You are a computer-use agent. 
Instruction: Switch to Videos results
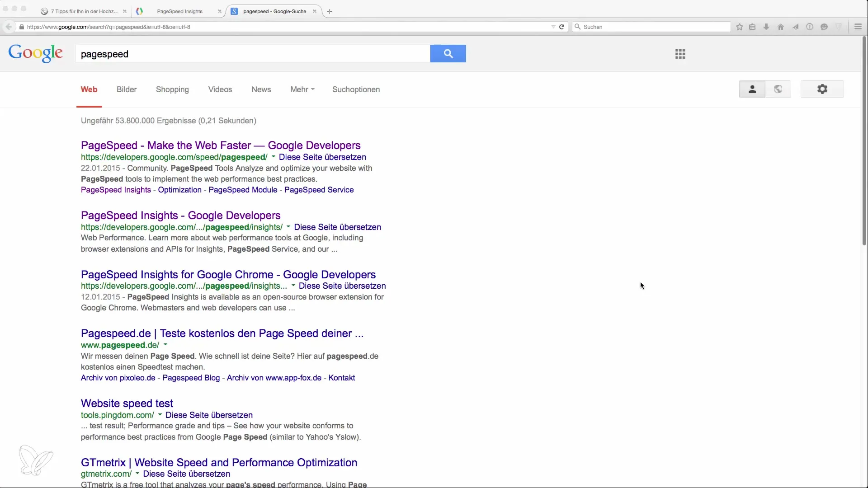(x=220, y=89)
